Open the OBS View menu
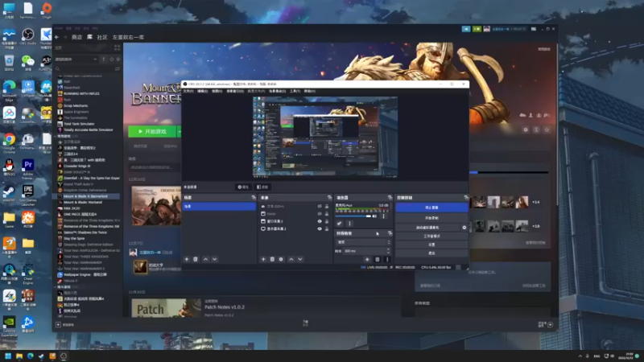The height and width of the screenshot is (362, 644). pos(217,91)
